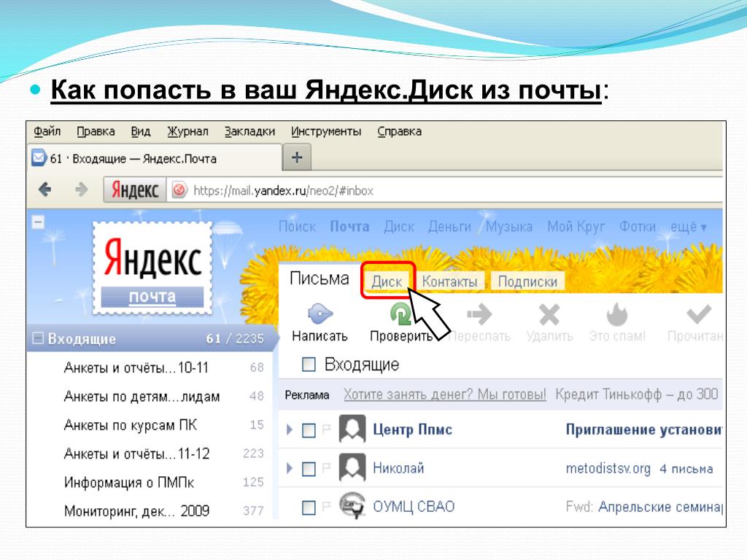Open folder Информация о ПМПк
This screenshot has height=560, width=747.
[x=129, y=483]
